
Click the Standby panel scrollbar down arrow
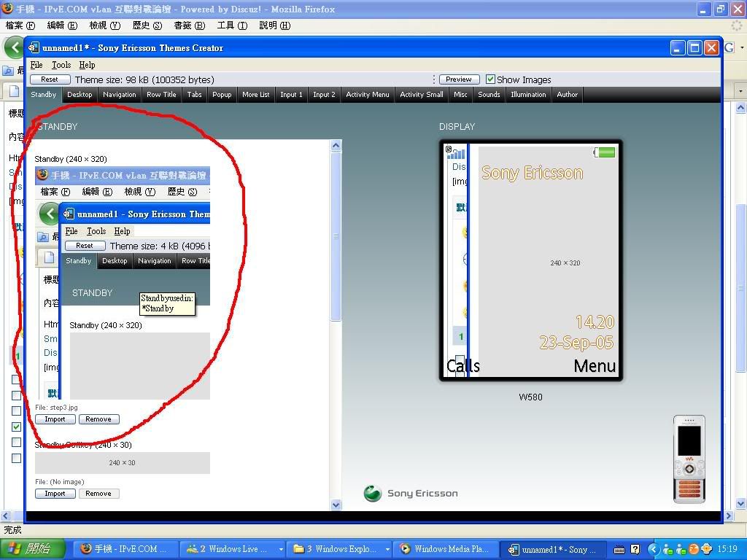click(x=336, y=505)
